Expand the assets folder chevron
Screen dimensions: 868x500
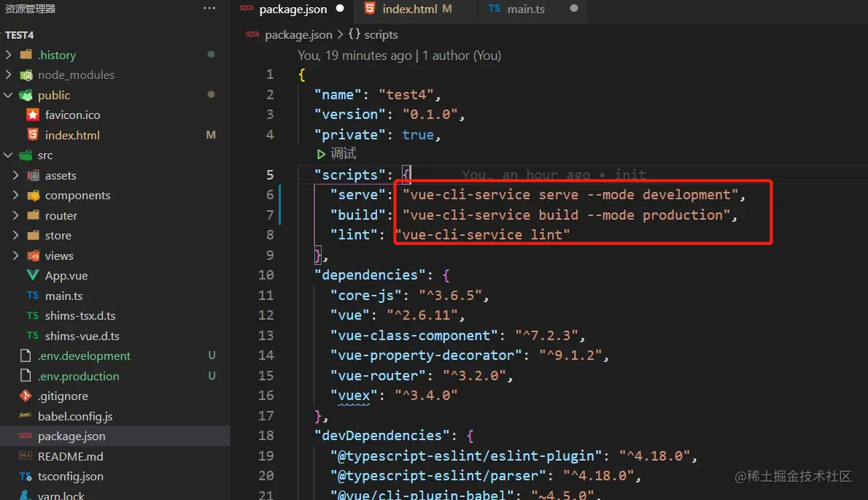(15, 175)
